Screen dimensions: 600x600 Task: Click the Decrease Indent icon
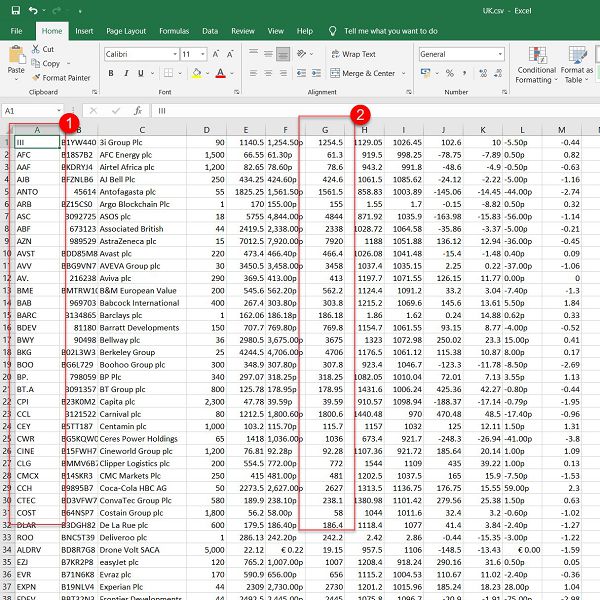[x=302, y=73]
